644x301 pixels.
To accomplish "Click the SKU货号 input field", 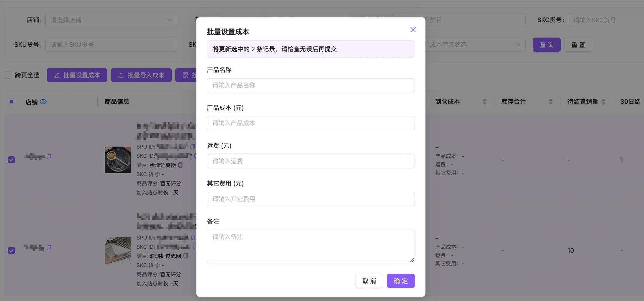I will click(x=111, y=45).
